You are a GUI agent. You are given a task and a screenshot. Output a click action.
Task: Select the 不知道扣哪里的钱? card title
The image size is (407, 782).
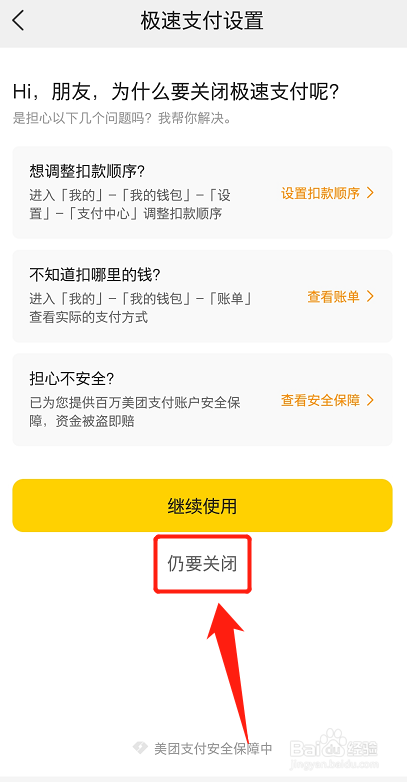click(93, 275)
